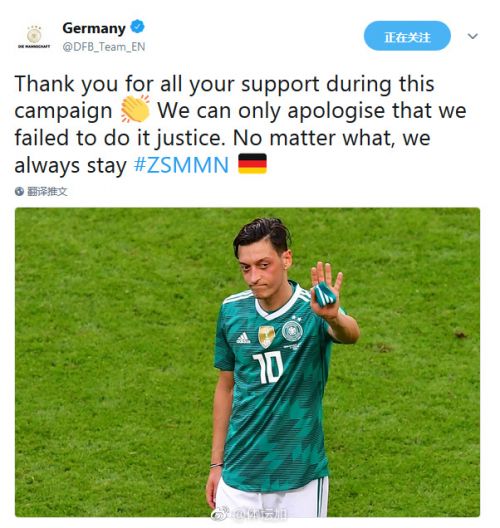This screenshot has height=528, width=500.
Task: Click the blue verified badge beside Germany
Action: (137, 27)
